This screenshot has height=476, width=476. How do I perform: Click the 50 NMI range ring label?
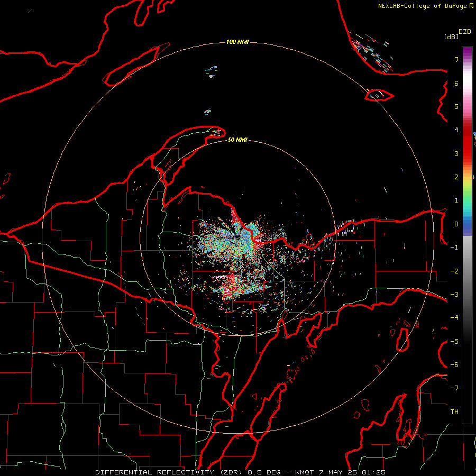tap(237, 140)
